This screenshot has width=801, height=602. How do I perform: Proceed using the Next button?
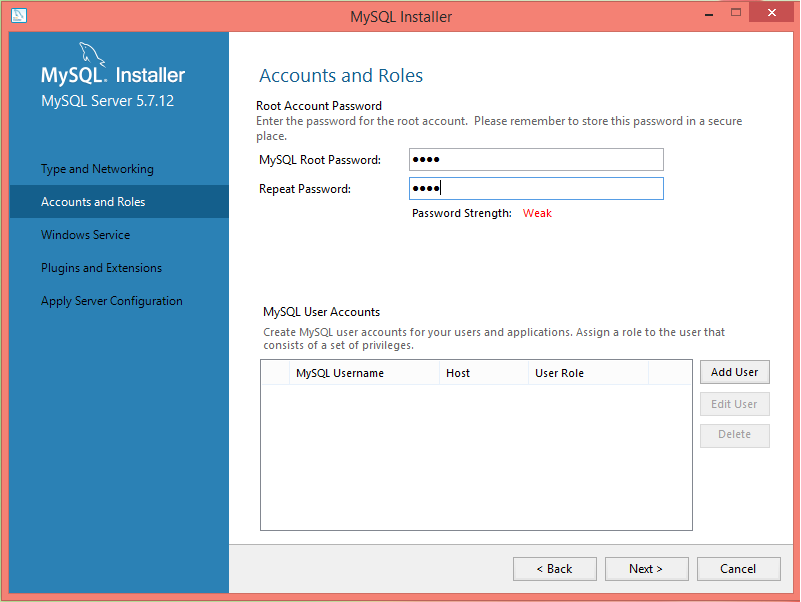[x=646, y=569]
